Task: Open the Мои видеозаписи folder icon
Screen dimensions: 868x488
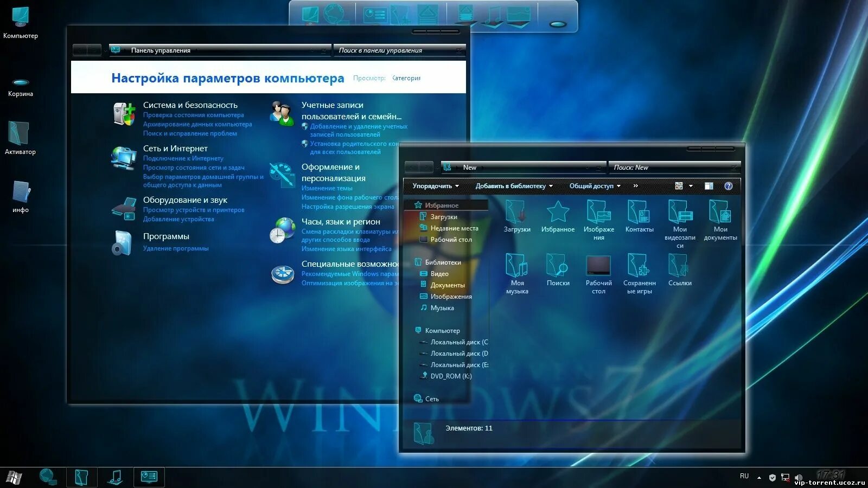Action: [x=680, y=212]
